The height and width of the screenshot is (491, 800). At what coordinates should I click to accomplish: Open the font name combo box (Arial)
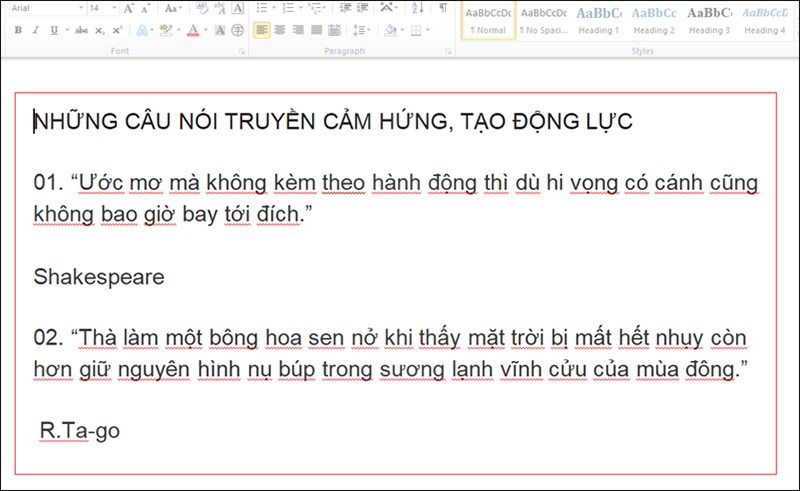click(47, 8)
